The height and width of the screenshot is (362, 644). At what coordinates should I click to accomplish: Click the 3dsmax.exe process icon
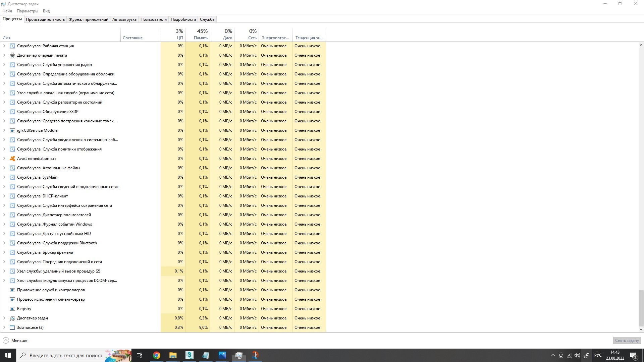coord(12,327)
